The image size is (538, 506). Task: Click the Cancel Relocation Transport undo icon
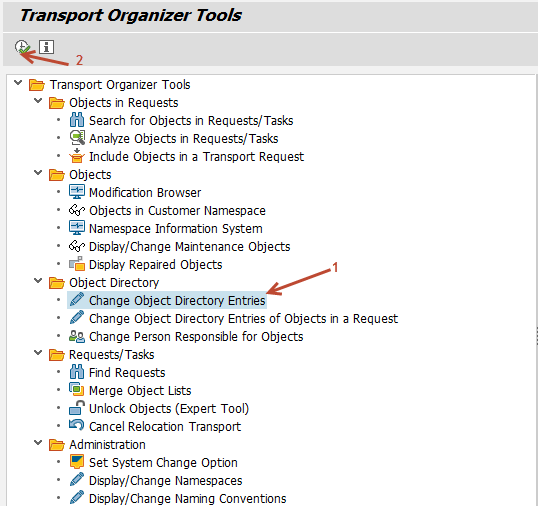(77, 425)
